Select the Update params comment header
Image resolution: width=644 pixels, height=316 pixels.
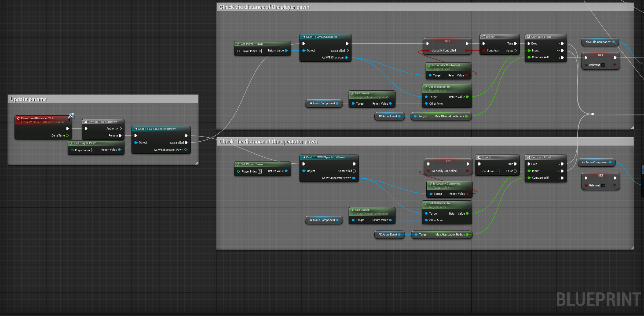[x=103, y=99]
